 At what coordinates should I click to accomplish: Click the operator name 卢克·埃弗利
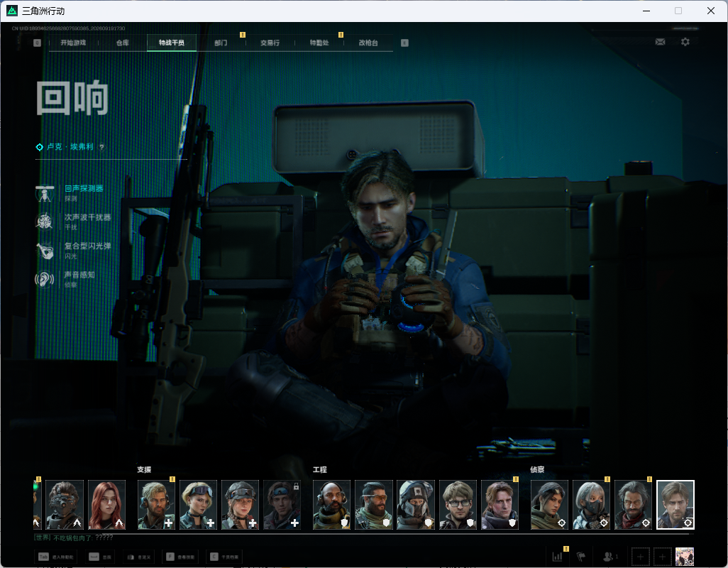[x=70, y=147]
